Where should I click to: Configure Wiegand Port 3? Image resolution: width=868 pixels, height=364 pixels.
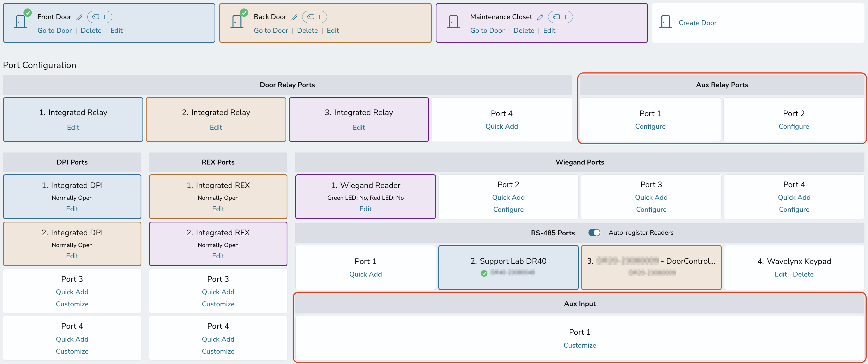(x=651, y=210)
